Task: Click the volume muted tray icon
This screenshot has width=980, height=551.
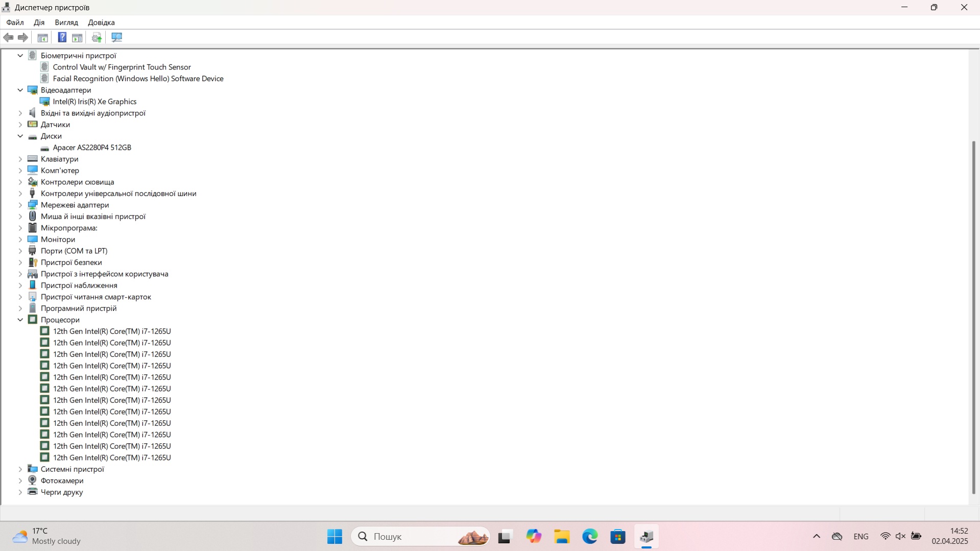Action: pyautogui.click(x=900, y=536)
